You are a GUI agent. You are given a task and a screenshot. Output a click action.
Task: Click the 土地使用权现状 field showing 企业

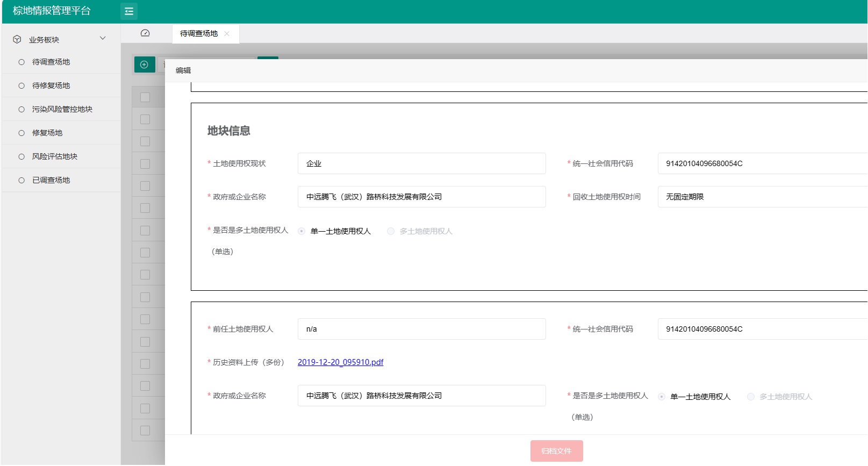pyautogui.click(x=421, y=163)
